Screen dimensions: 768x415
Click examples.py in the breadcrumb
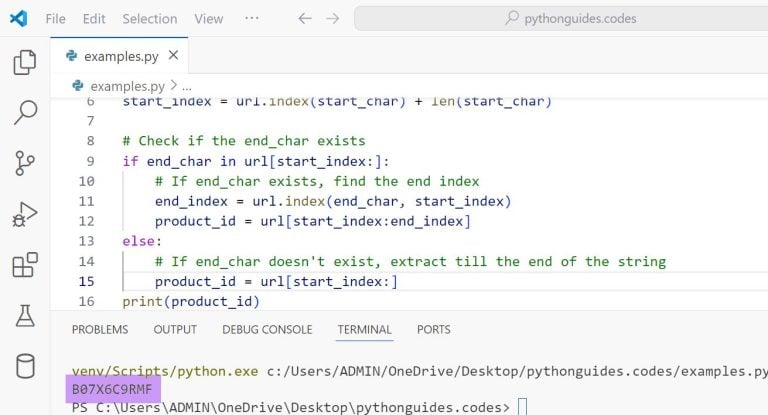127,86
